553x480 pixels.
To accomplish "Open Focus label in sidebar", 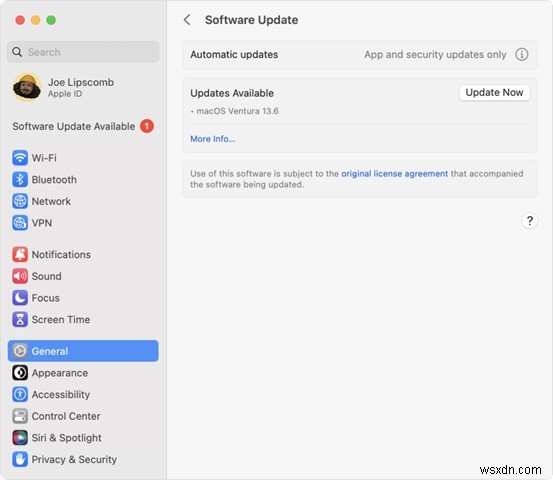I will coord(45,298).
